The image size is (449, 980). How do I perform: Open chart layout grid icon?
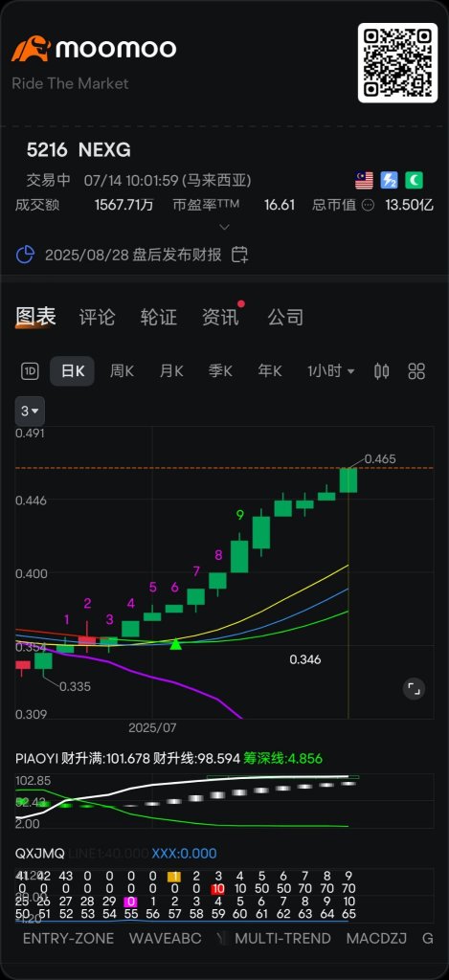point(416,371)
